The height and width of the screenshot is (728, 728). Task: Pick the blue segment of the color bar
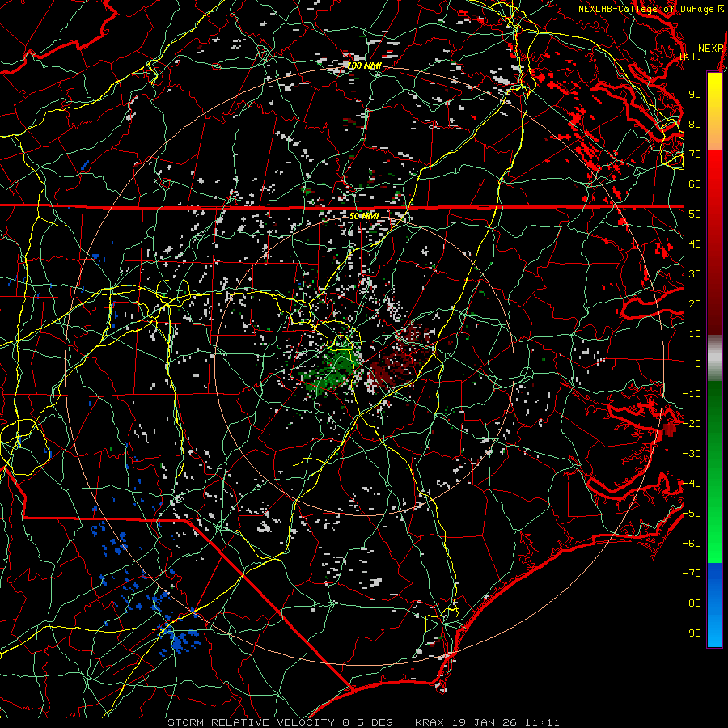714,604
